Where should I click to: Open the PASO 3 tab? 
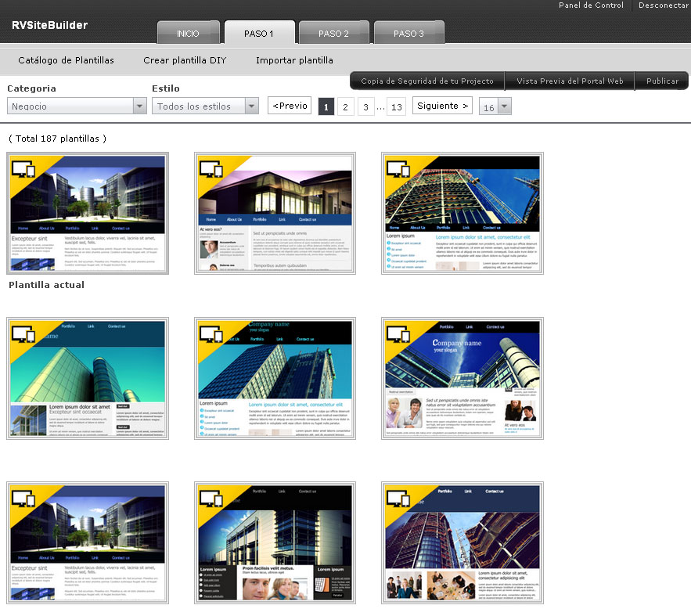[x=409, y=33]
